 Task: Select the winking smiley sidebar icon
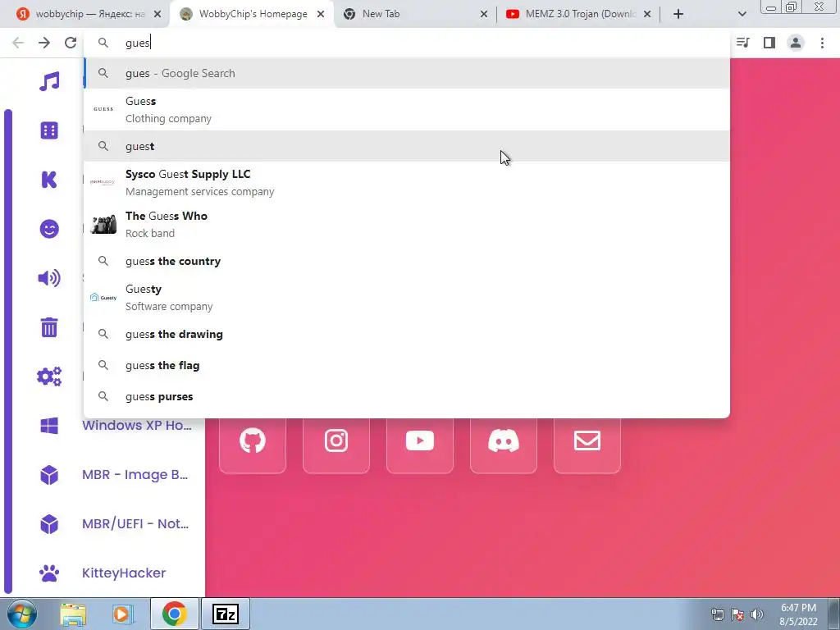(49, 229)
